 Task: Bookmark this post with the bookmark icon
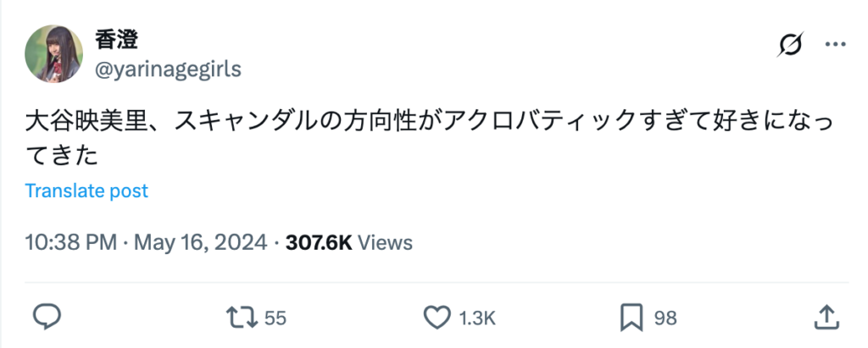point(631,318)
